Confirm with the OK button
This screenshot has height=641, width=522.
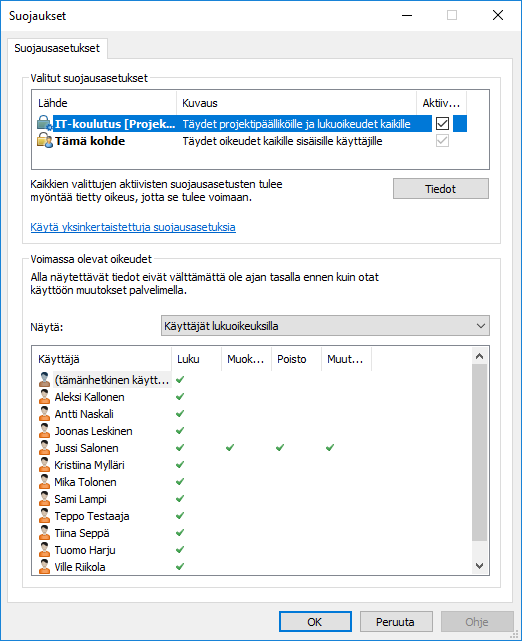[315, 622]
